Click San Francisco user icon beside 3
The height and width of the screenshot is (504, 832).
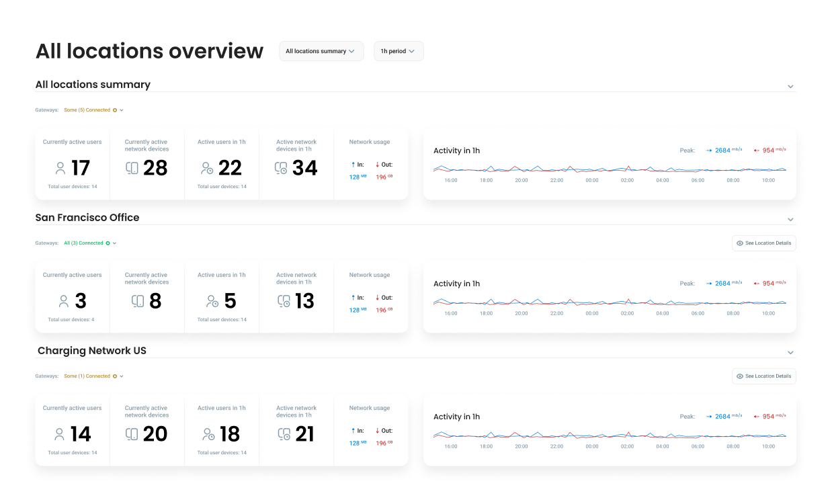pyautogui.click(x=64, y=301)
